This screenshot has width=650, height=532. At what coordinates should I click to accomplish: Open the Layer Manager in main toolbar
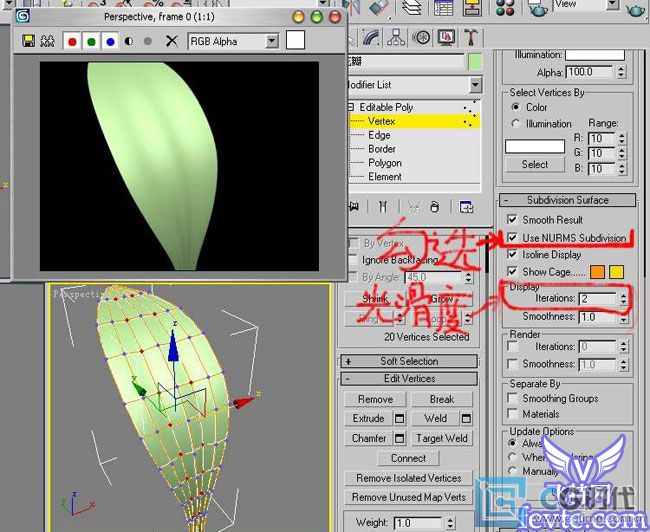click(x=412, y=7)
